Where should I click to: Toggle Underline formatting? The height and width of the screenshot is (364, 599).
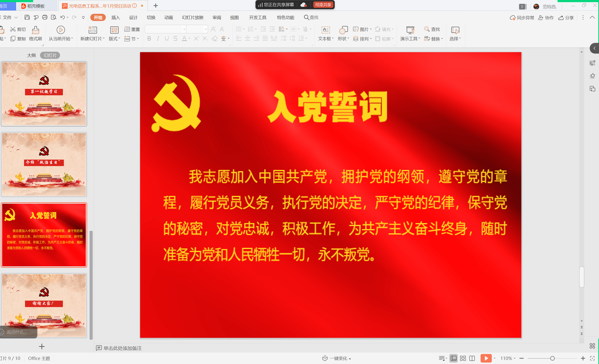pos(167,39)
